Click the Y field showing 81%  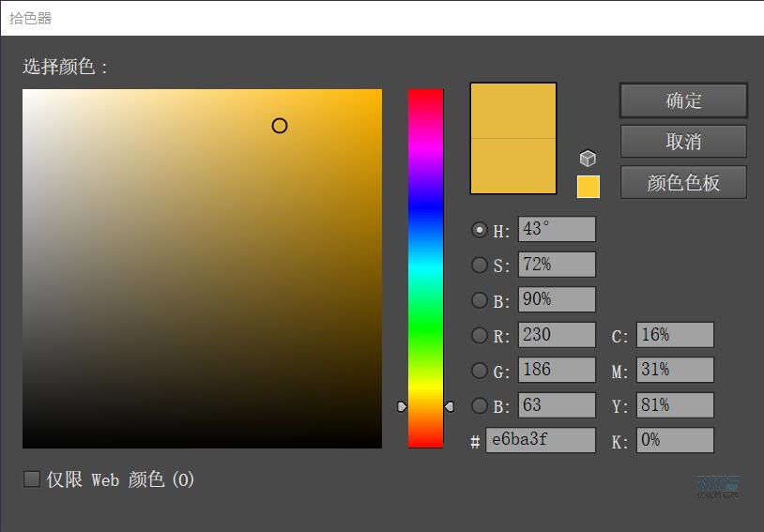click(x=675, y=404)
